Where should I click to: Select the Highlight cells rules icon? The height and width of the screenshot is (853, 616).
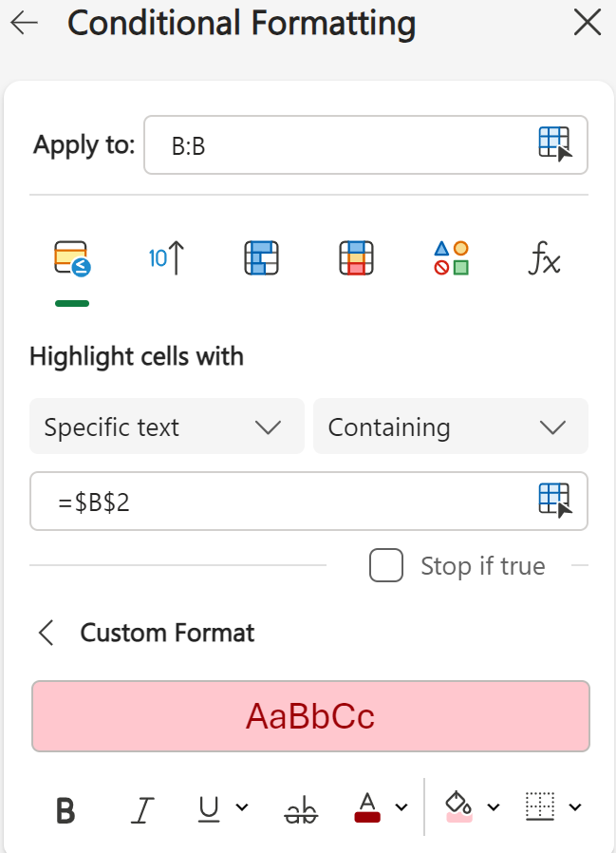point(72,258)
